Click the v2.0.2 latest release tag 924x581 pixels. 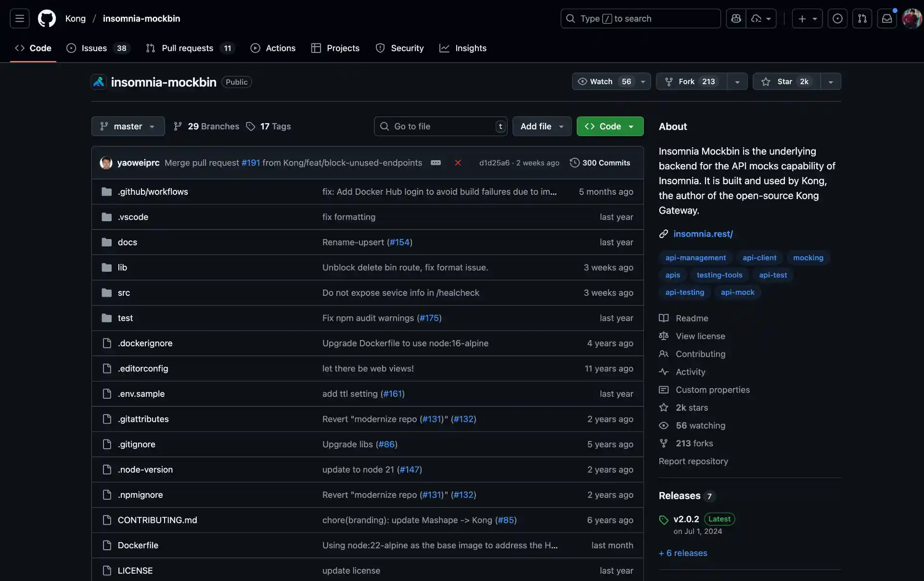pyautogui.click(x=686, y=519)
